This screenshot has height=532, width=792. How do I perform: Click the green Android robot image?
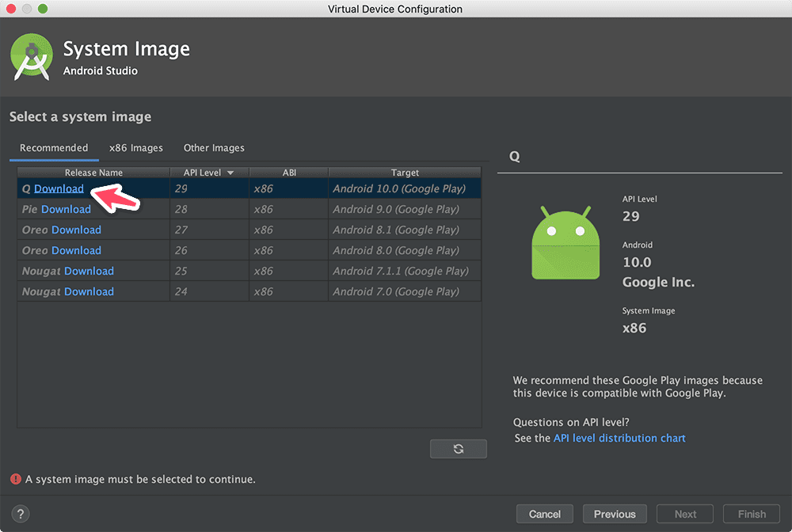coord(565,243)
